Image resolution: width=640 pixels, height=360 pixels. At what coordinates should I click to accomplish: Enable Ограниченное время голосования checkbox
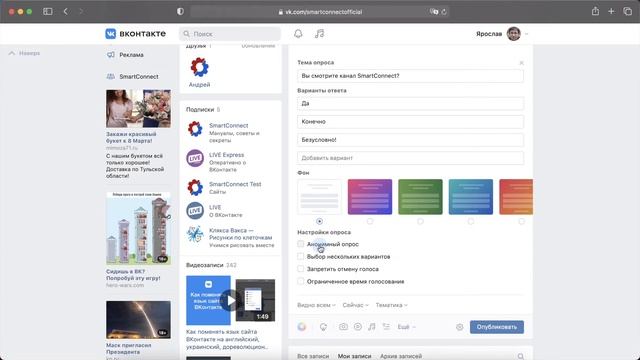point(301,281)
